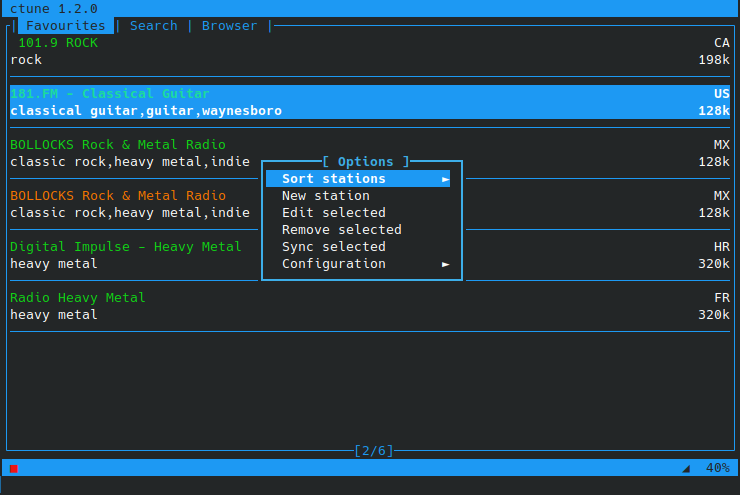Click the volume triangle icon
Image resolution: width=740 pixels, height=495 pixels.
[686, 469]
